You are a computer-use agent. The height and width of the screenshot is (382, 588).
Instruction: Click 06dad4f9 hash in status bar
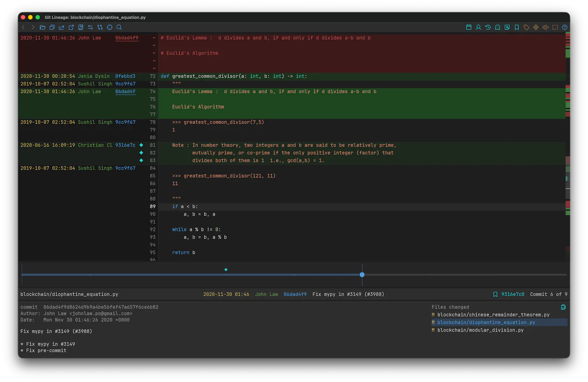tap(295, 294)
